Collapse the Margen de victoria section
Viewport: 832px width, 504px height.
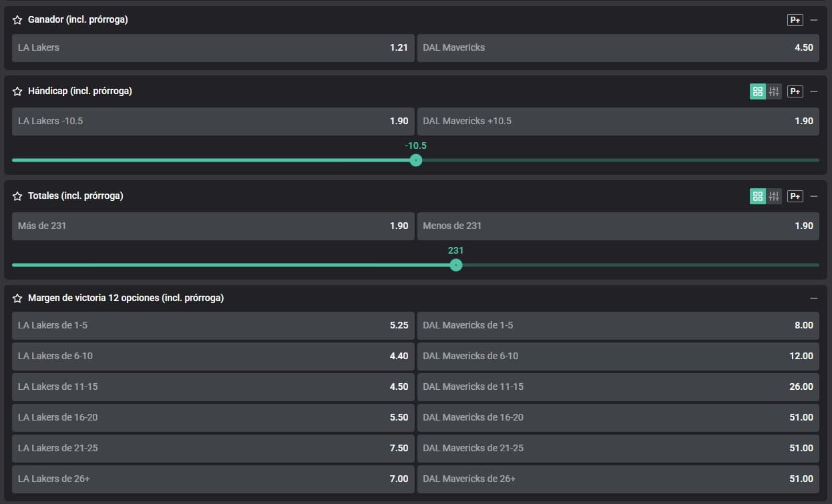pos(813,298)
